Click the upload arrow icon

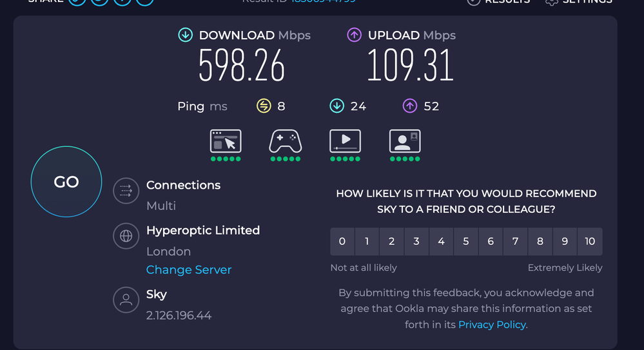(x=355, y=35)
